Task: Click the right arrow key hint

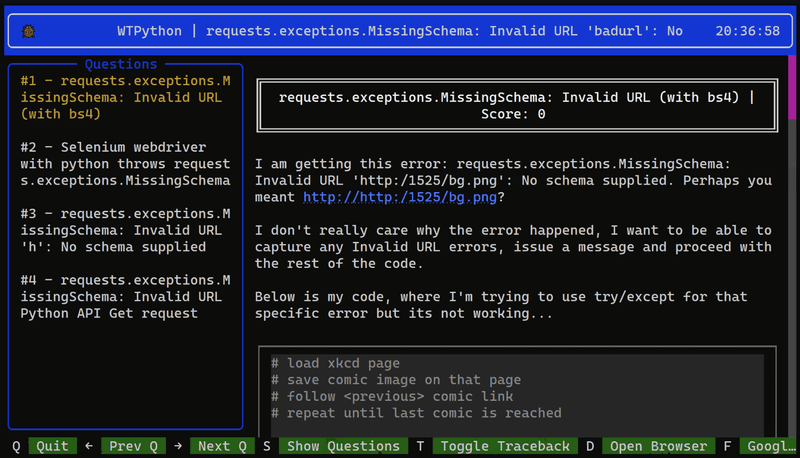Action: coord(178,446)
